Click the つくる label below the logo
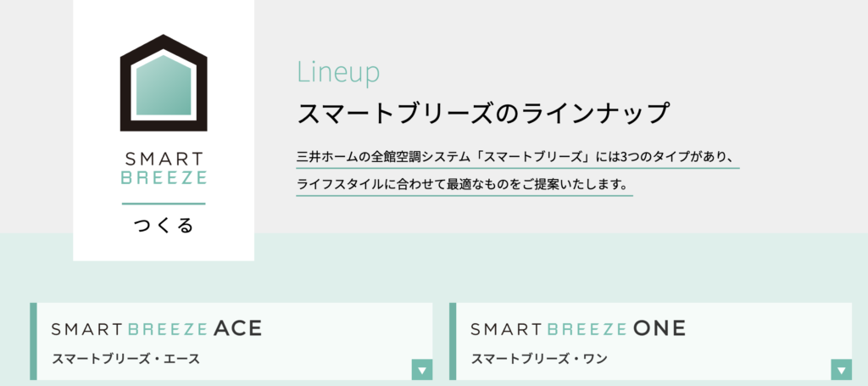 [x=164, y=226]
